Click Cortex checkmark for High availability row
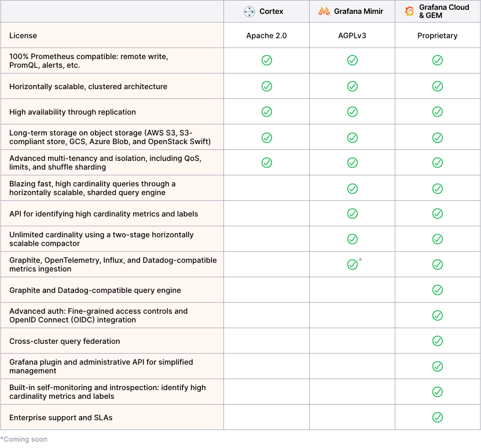Viewport: 481px width, 448px height. click(x=266, y=112)
